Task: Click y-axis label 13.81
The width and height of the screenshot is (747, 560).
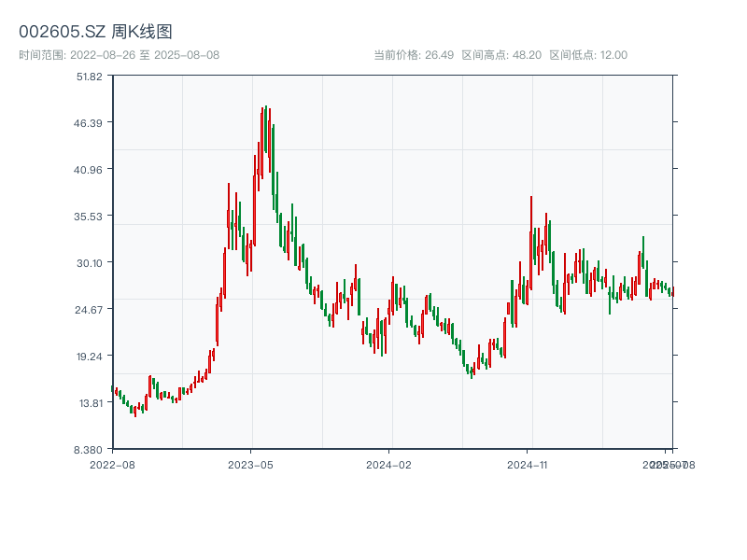Action: click(x=90, y=403)
